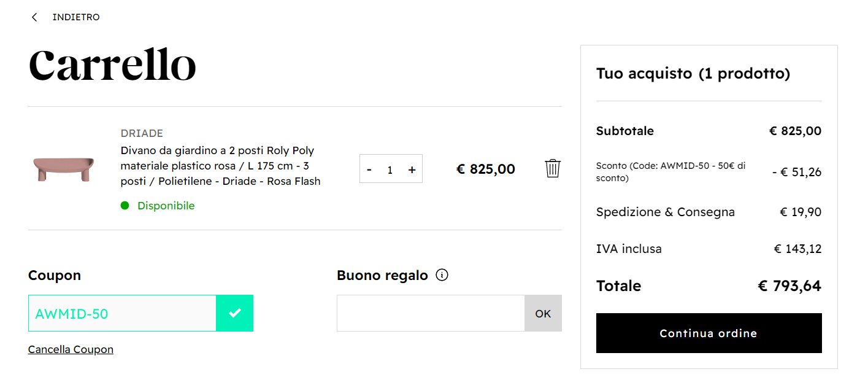Click the quantity value showing 1
This screenshot has width=868, height=385.
[391, 169]
